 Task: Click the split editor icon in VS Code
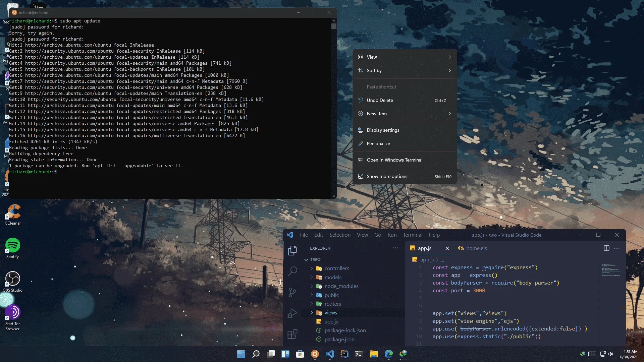[606, 248]
